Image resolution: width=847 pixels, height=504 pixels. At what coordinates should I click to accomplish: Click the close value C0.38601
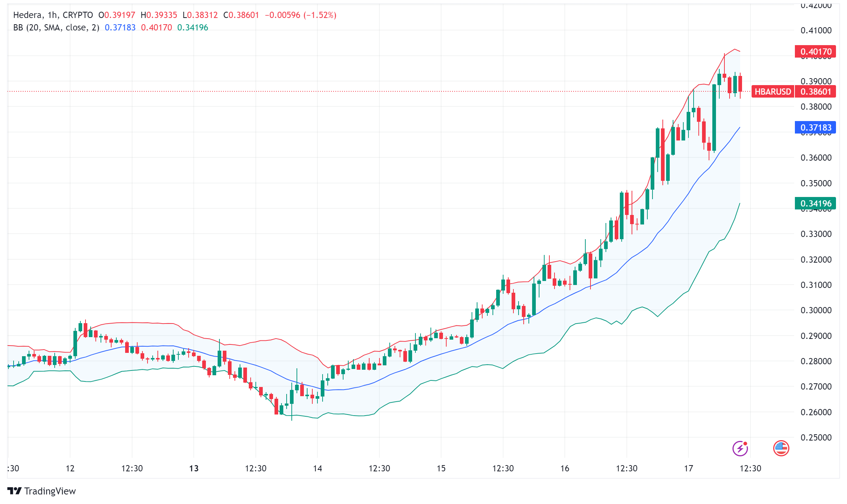tap(241, 15)
